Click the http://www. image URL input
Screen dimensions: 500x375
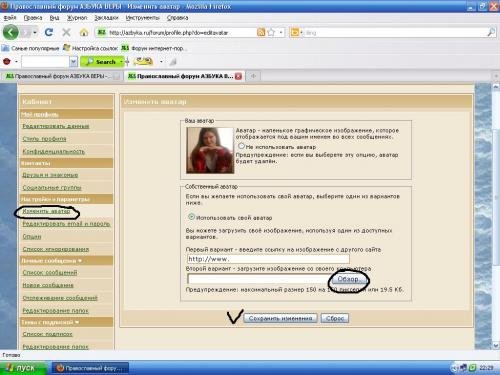[x=268, y=259]
